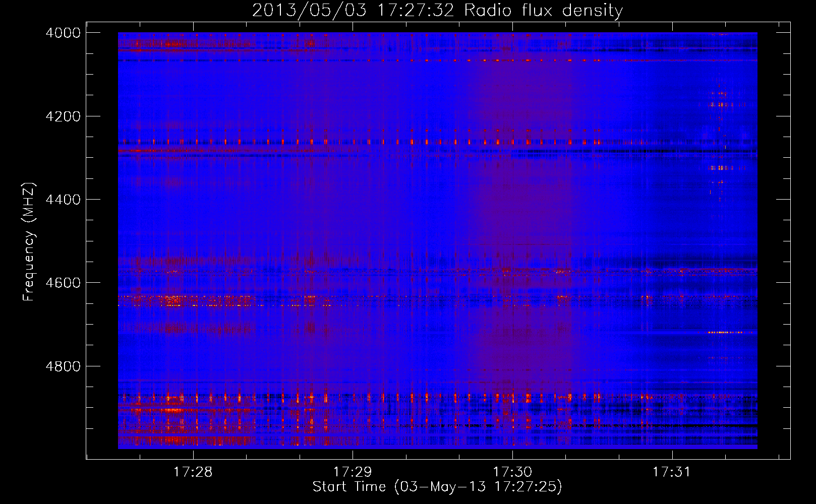Select the 4200 frequency tick label
Screen dimensions: 816x504
point(63,116)
